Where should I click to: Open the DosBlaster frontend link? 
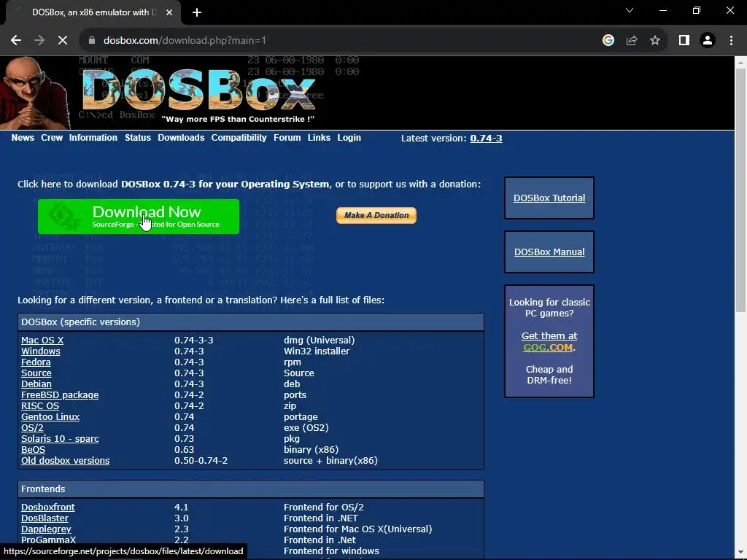44,518
